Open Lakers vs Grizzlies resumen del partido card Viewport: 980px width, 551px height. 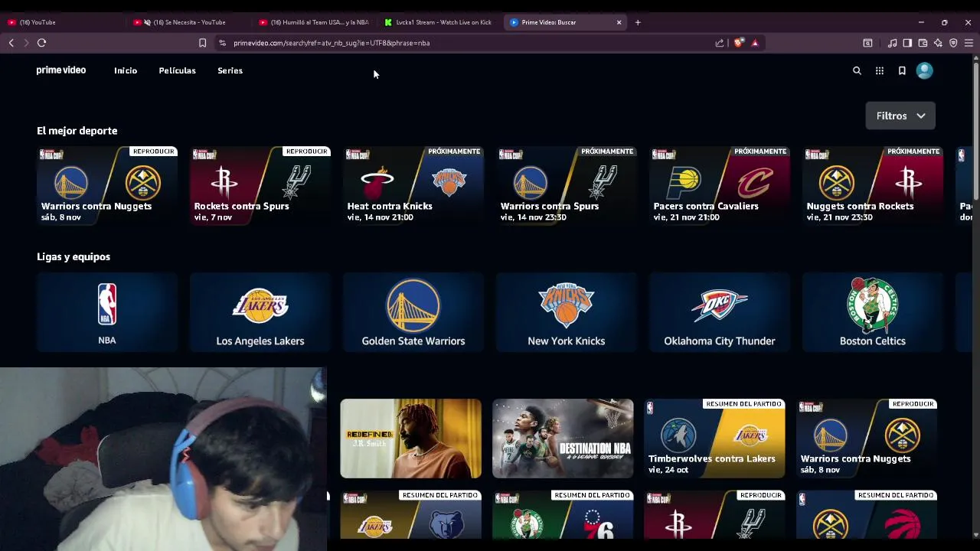click(411, 515)
